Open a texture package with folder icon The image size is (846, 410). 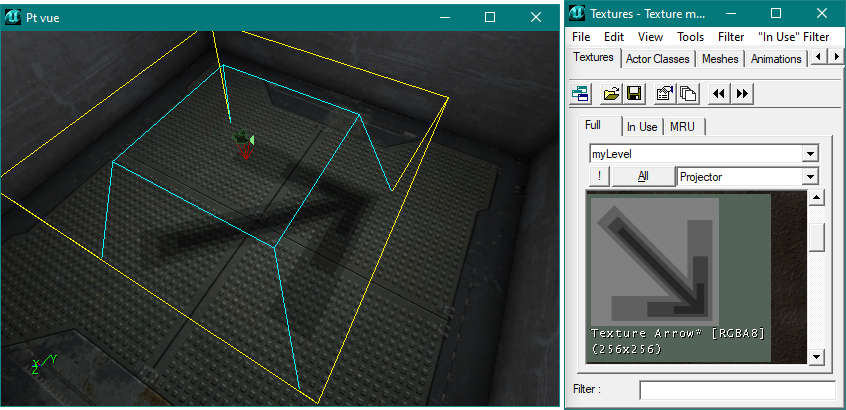point(612,93)
